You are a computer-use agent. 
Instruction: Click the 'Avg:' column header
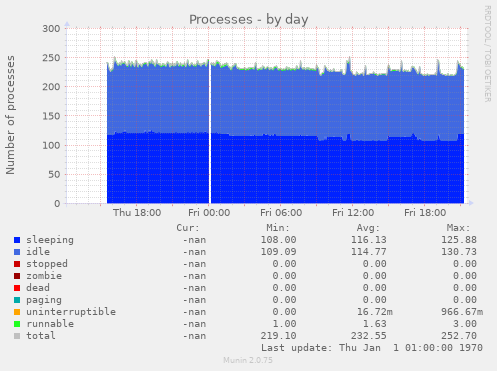[x=368, y=228]
